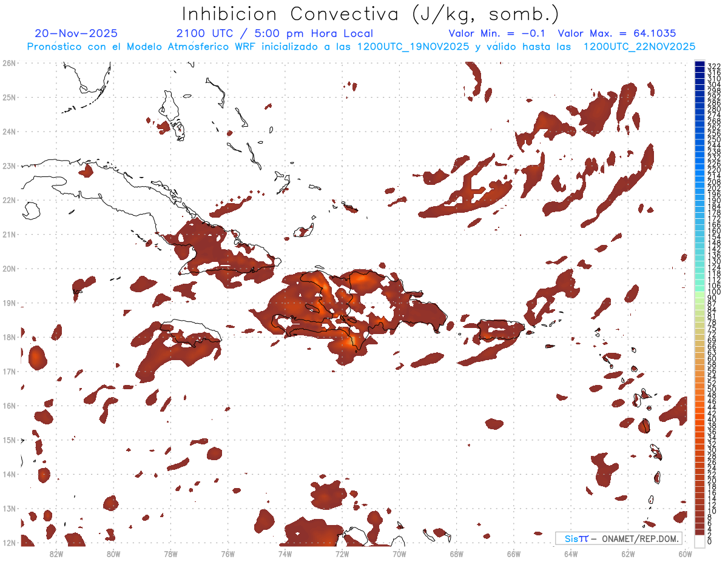Click the 'Valor Max. = 64.1035' readout
The width and height of the screenshot is (728, 562).
(x=617, y=33)
